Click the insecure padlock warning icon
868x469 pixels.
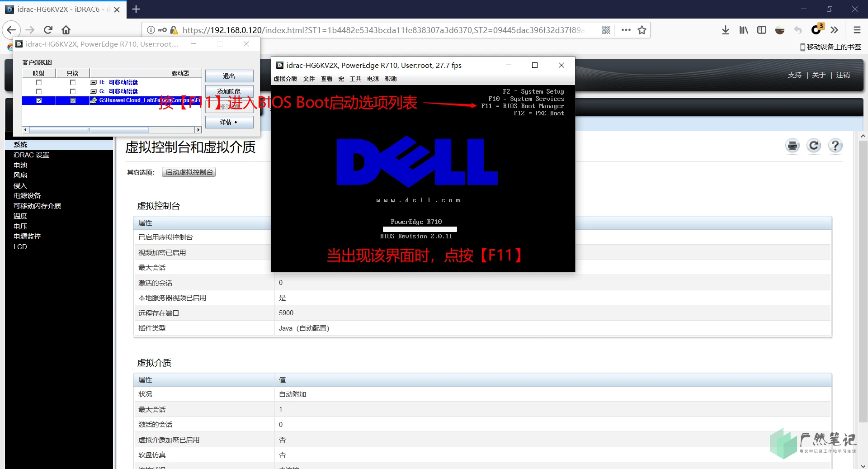tap(174, 30)
